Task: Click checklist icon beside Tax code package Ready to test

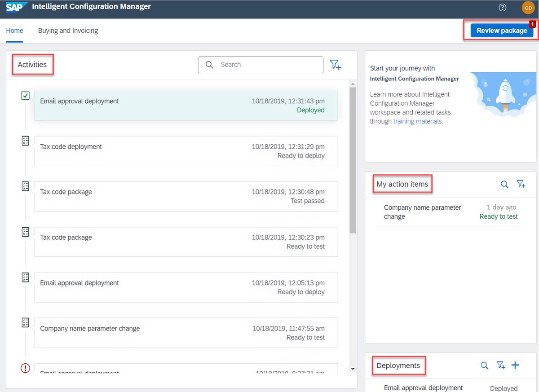Action: [26, 232]
